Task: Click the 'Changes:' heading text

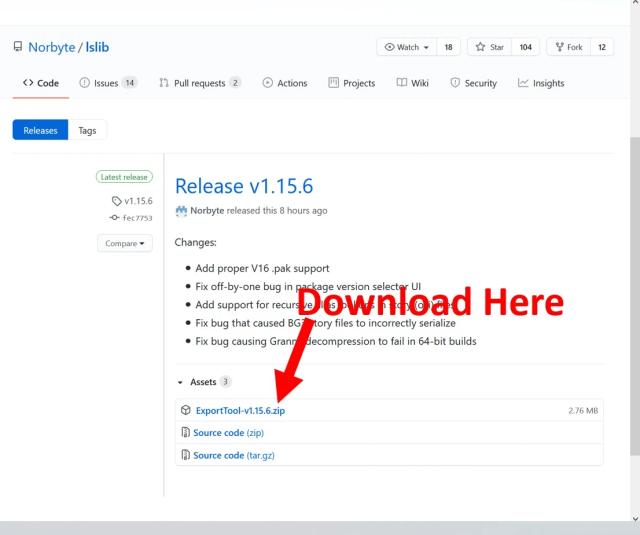Action: tap(196, 242)
